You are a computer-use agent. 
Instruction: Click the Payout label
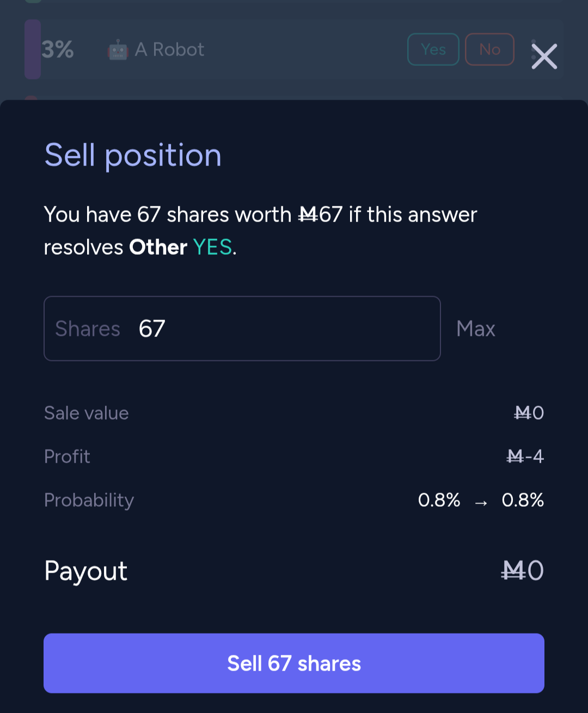[85, 571]
